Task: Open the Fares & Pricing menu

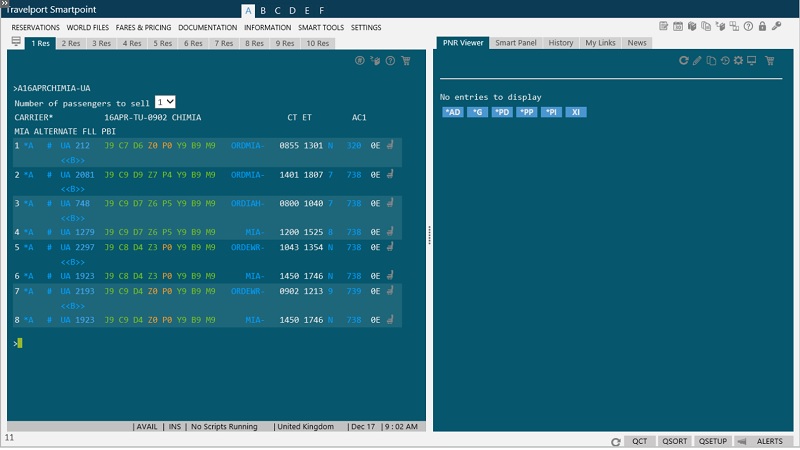Action: pos(144,27)
